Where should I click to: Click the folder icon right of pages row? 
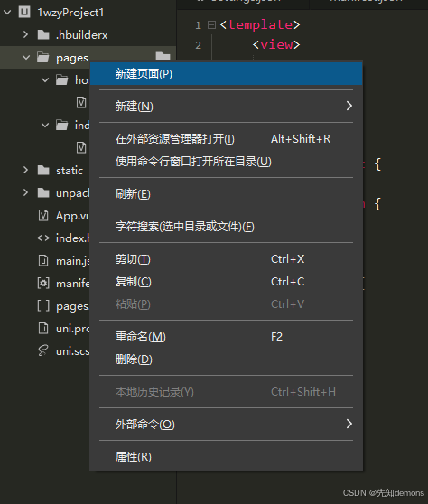(x=163, y=56)
